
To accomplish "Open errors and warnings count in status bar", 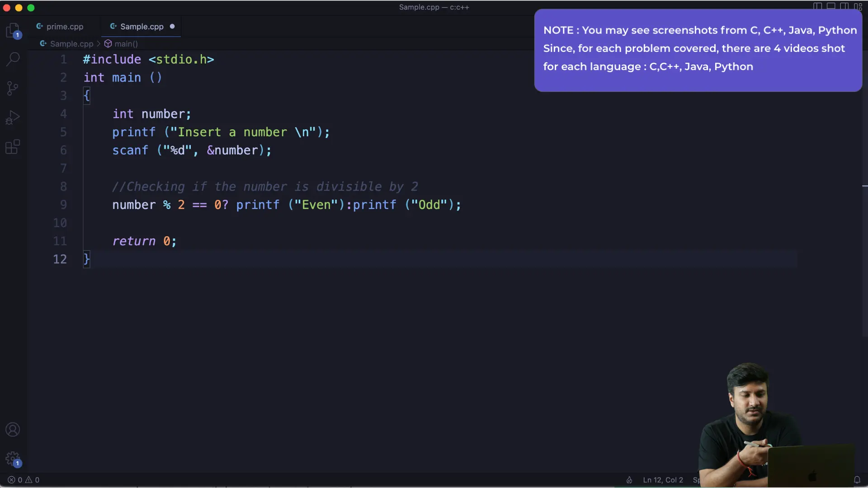I will point(24,480).
